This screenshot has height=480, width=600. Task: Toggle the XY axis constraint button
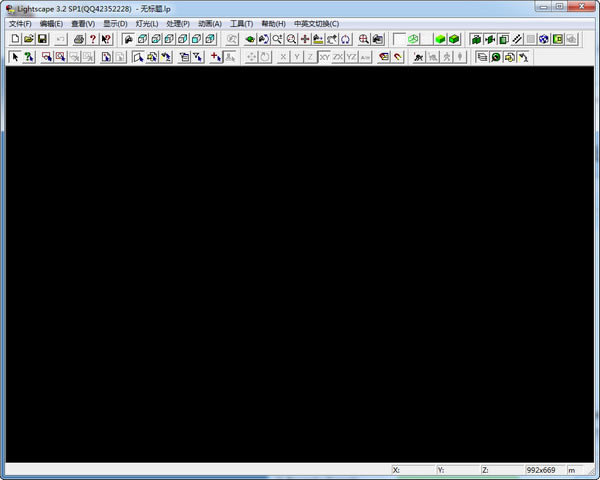point(324,57)
